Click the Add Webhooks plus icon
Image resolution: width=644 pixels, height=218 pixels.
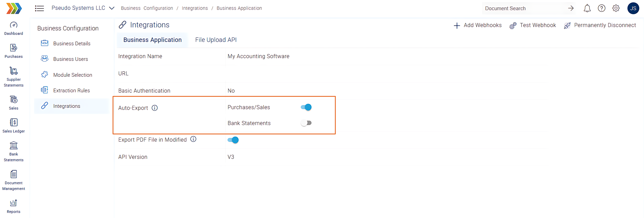tap(457, 26)
